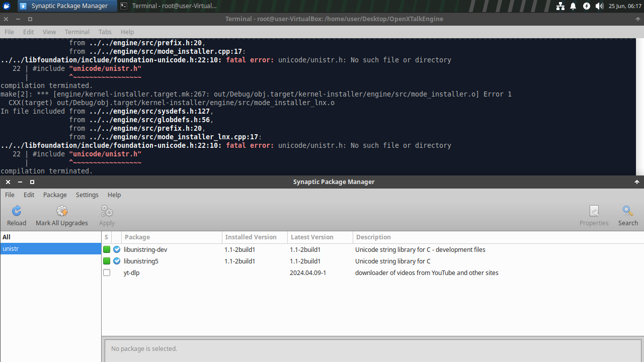Viewport: 644px width, 362px height.
Task: Mark the yt-dlp package checkbox
Action: click(x=107, y=273)
